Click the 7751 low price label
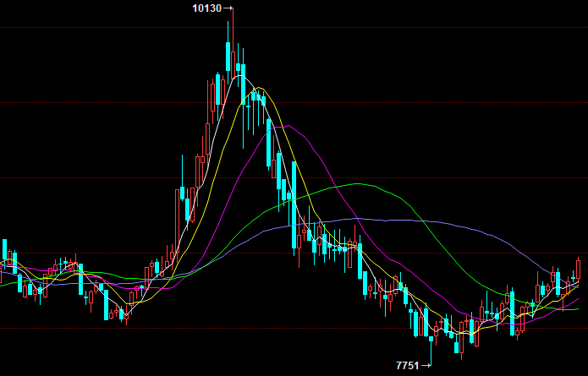 [408, 365]
